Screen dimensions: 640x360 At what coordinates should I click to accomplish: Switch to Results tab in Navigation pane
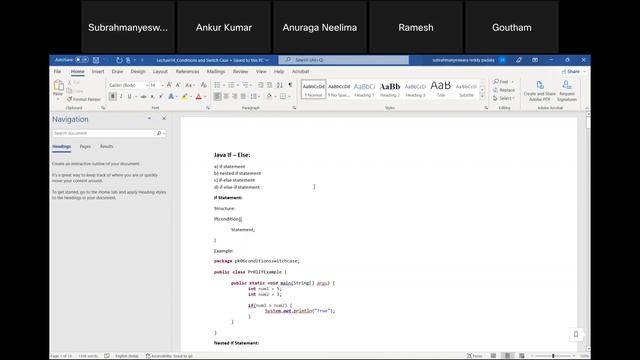tap(107, 146)
